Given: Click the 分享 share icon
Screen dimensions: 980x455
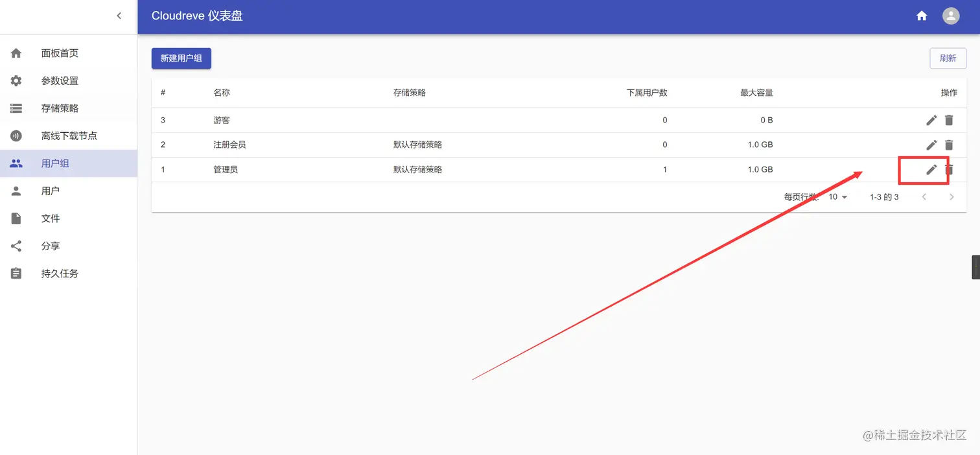Looking at the screenshot, I should point(16,246).
